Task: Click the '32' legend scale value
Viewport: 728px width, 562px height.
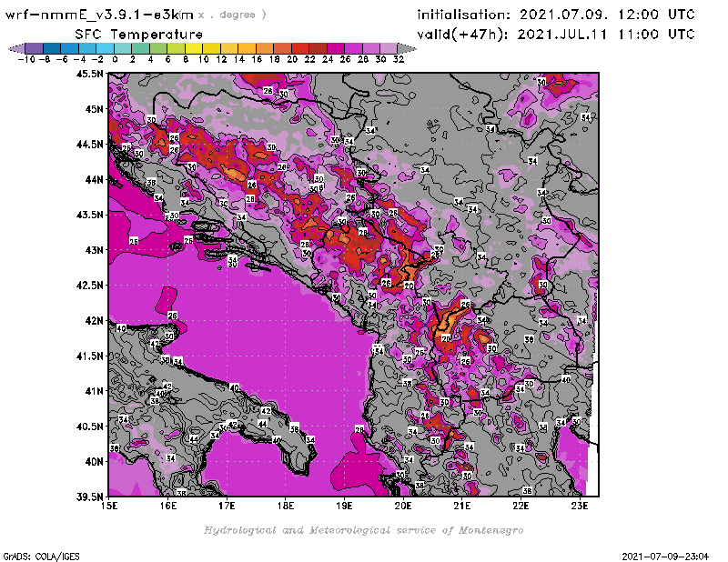Action: [399, 59]
